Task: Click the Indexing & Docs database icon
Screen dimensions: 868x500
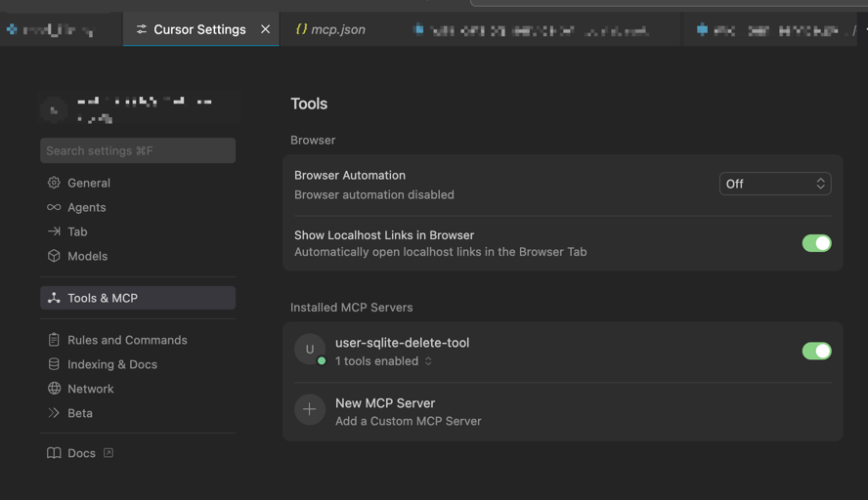Action: 54,364
